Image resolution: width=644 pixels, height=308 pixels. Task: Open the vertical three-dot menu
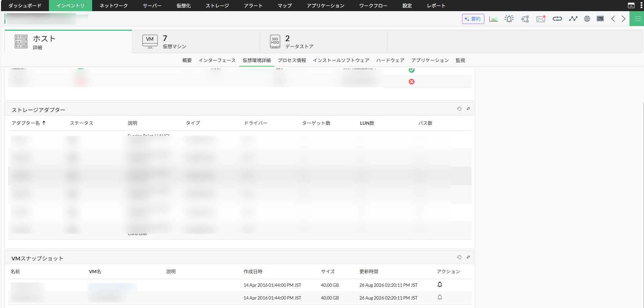(641, 5)
